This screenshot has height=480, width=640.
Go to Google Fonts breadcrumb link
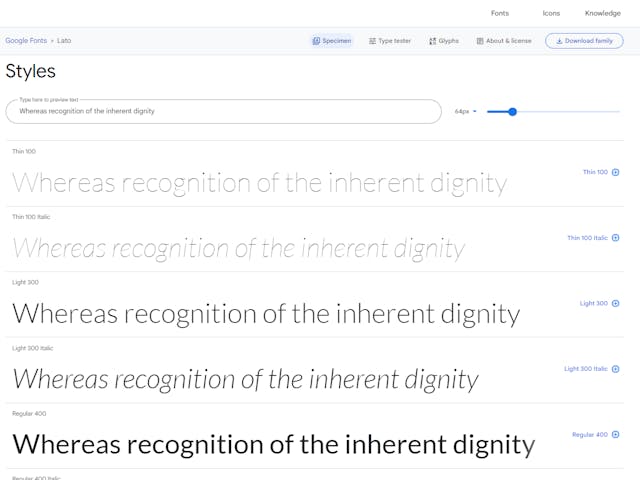[26, 40]
